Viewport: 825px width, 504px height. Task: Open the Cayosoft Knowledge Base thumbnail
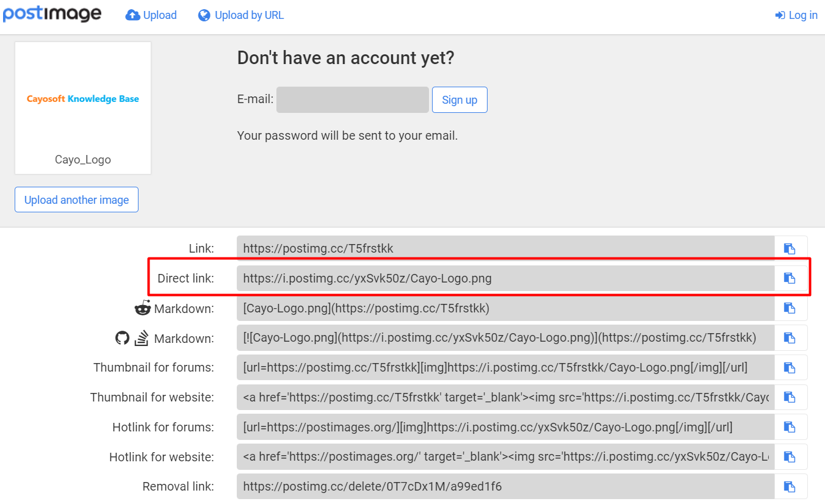click(83, 99)
